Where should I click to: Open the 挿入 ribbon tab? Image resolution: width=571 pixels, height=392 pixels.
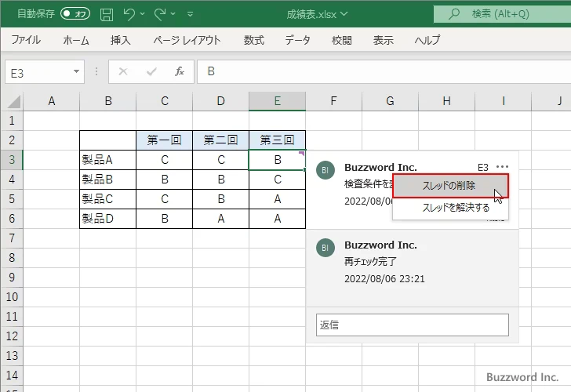(120, 40)
